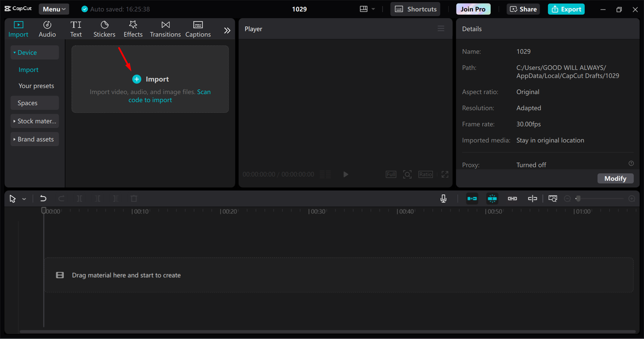
Task: Click 'Drag material here' track area
Action: pos(339,275)
